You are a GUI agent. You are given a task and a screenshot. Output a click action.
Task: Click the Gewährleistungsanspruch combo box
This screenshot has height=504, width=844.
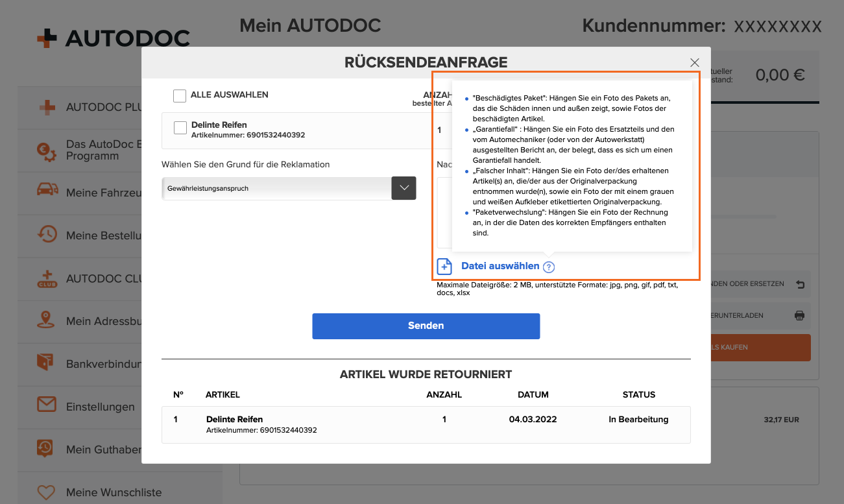pos(277,188)
